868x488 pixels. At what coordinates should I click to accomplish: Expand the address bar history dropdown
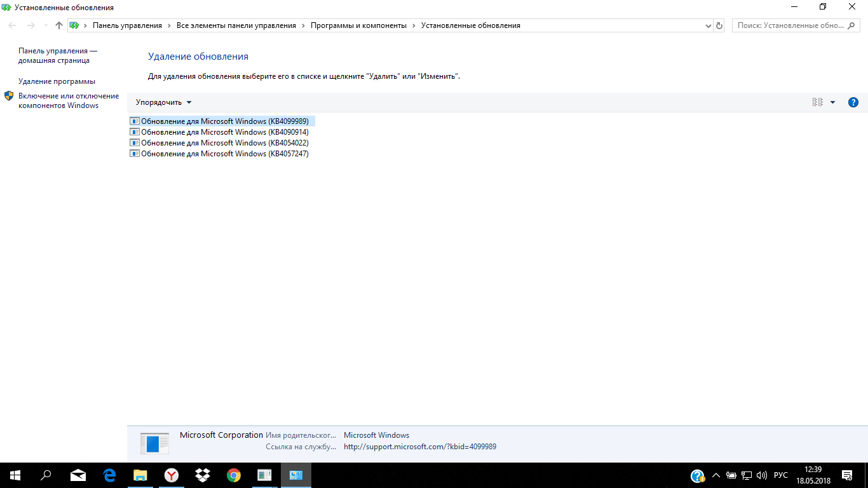pyautogui.click(x=709, y=25)
